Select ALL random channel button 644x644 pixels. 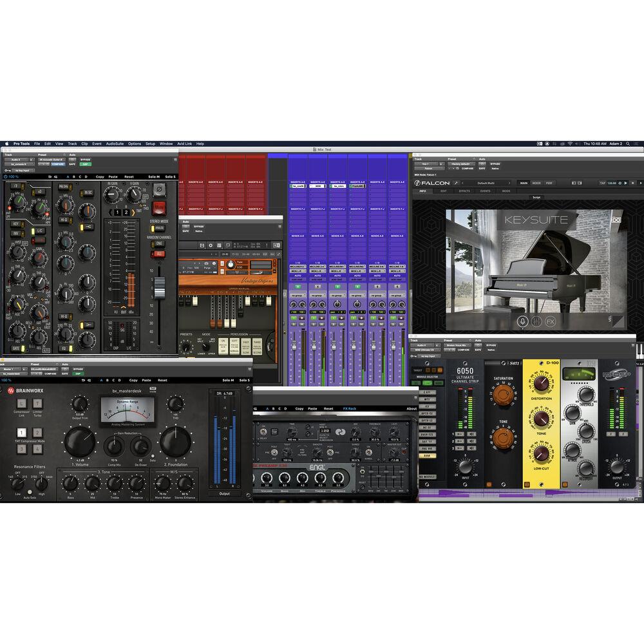[159, 254]
